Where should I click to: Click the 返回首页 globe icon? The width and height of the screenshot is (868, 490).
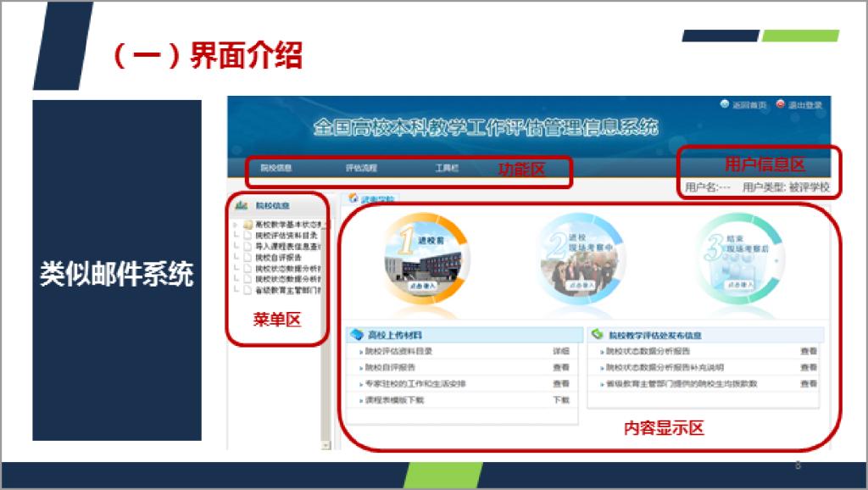725,103
